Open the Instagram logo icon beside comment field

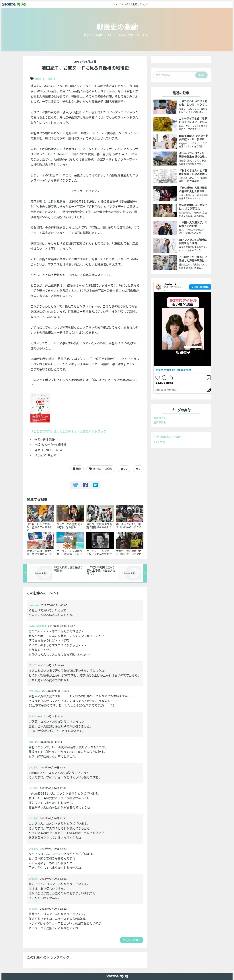click(208, 390)
